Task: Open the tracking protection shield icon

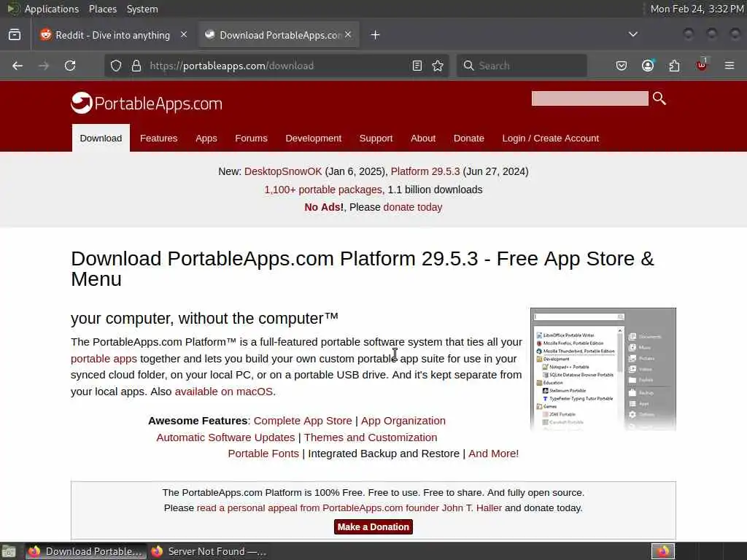Action: [116, 66]
